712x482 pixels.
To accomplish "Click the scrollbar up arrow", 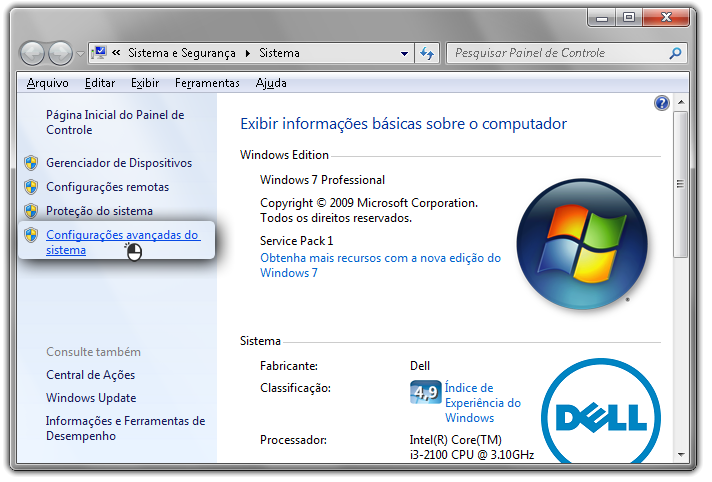I will pos(681,102).
